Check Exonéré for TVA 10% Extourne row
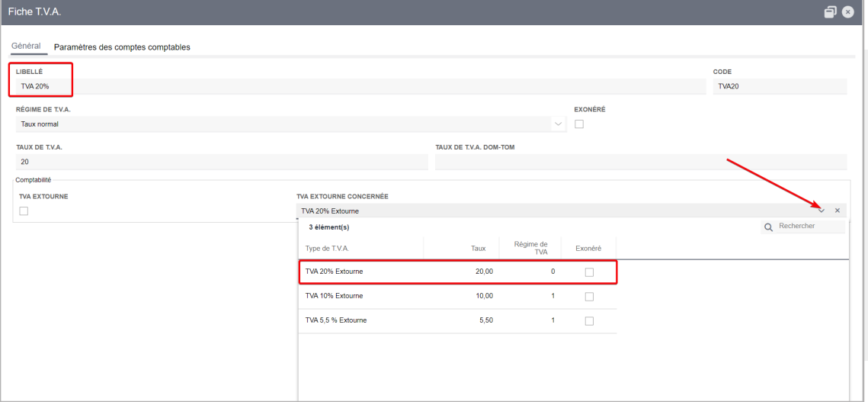The height and width of the screenshot is (402, 868). pyautogui.click(x=589, y=297)
